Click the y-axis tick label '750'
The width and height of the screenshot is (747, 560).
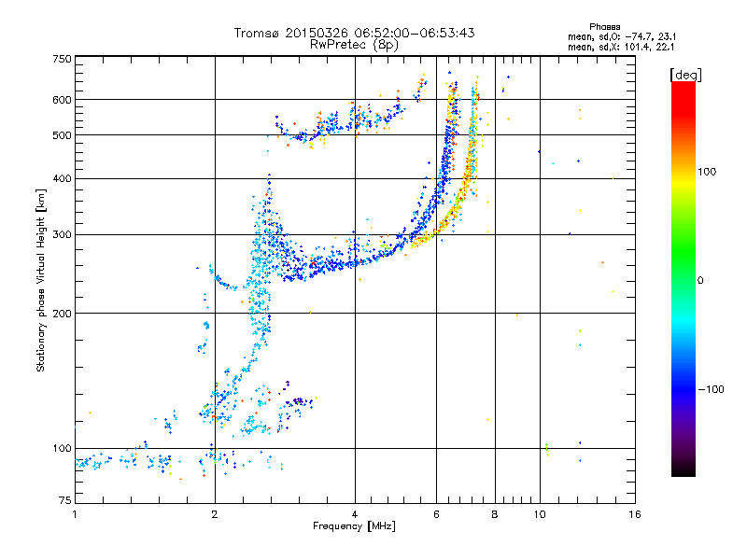62,59
